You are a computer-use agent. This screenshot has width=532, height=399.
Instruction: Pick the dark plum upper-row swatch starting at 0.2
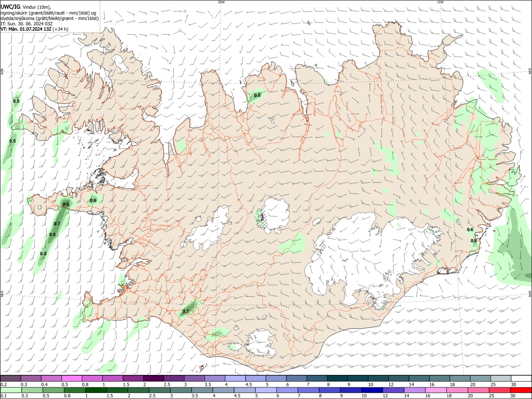tap(10, 378)
